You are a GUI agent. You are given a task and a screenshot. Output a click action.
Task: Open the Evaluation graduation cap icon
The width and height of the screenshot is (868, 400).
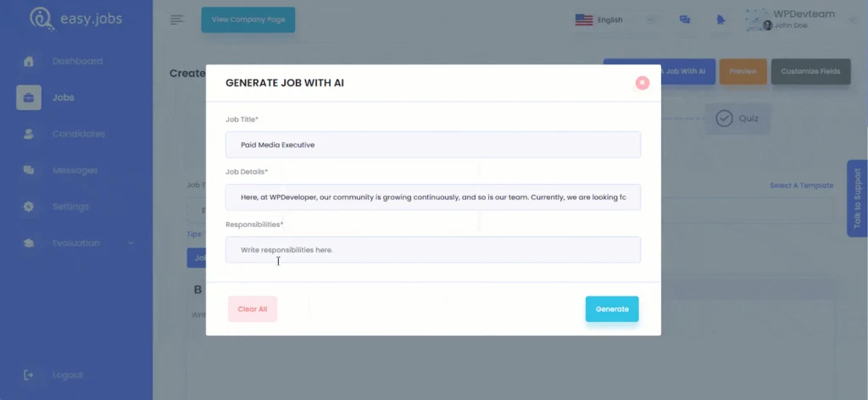click(29, 243)
